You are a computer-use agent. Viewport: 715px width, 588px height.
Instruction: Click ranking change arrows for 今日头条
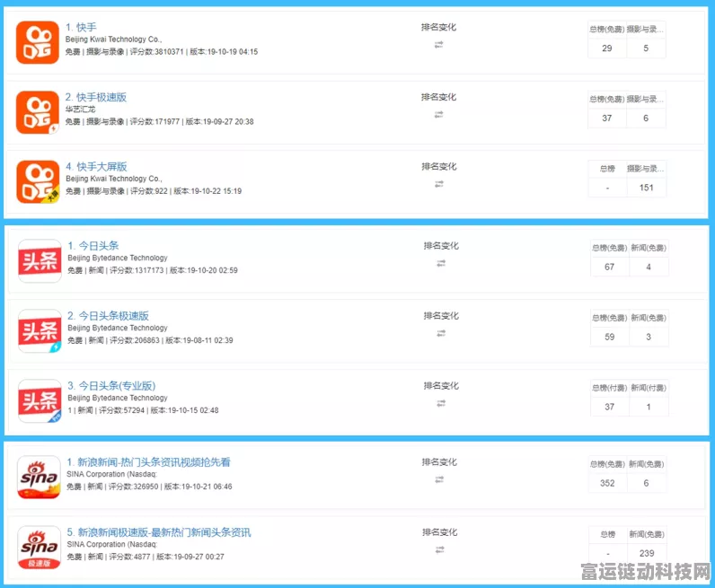pos(441,263)
